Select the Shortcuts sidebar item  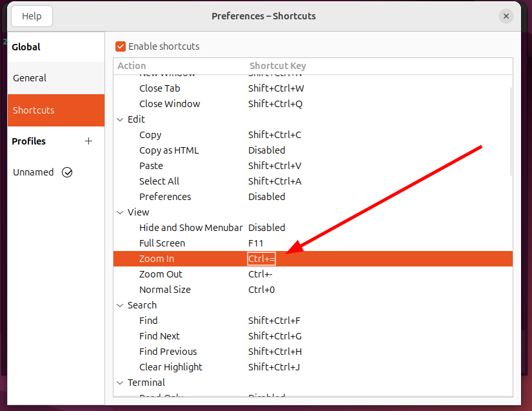(x=34, y=110)
